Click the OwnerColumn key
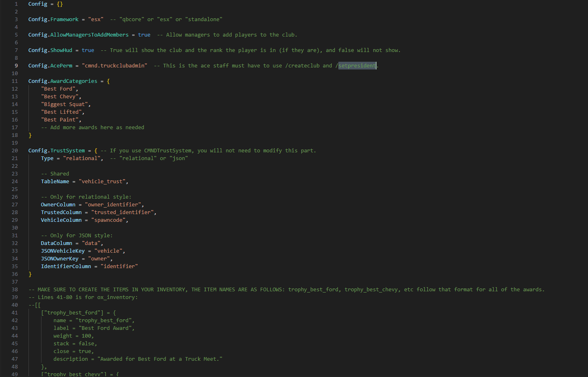 pos(58,205)
